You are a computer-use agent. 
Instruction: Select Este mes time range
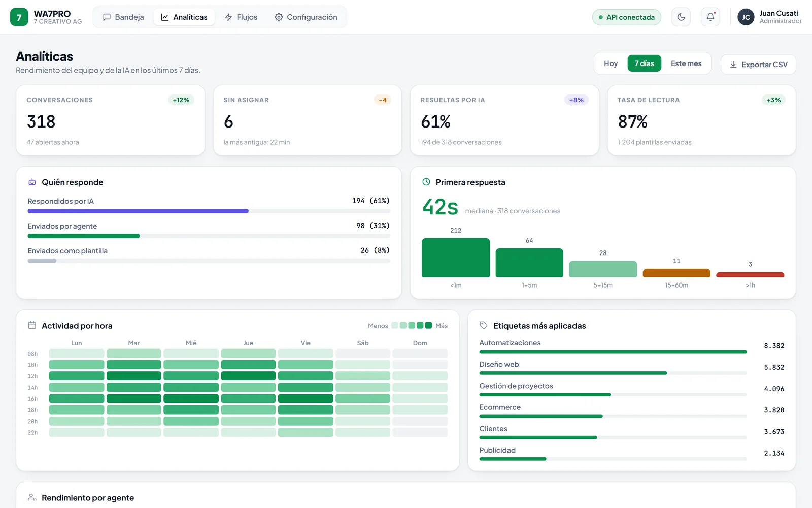[686, 63]
